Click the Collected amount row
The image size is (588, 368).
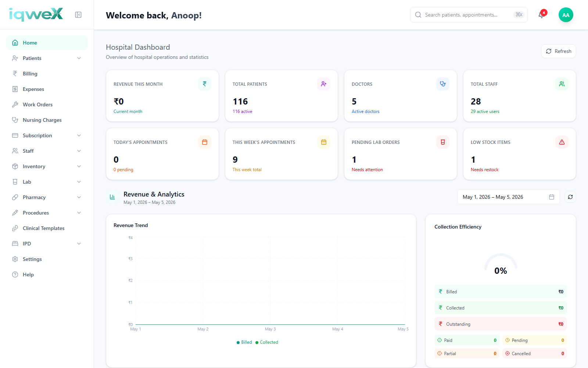(501, 308)
